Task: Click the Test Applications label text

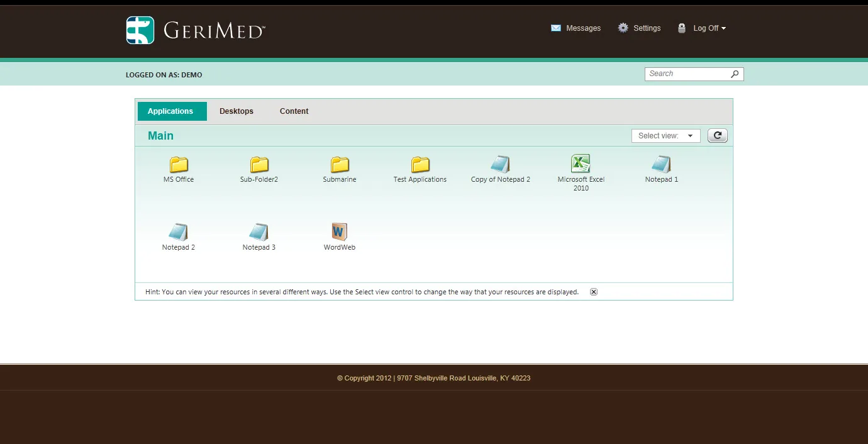Action: click(x=420, y=180)
